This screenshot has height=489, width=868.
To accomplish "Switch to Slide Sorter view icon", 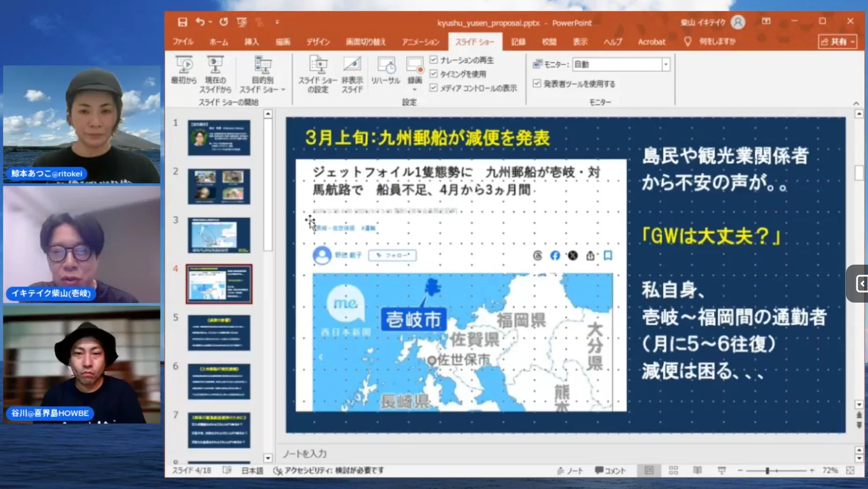I will 673,470.
